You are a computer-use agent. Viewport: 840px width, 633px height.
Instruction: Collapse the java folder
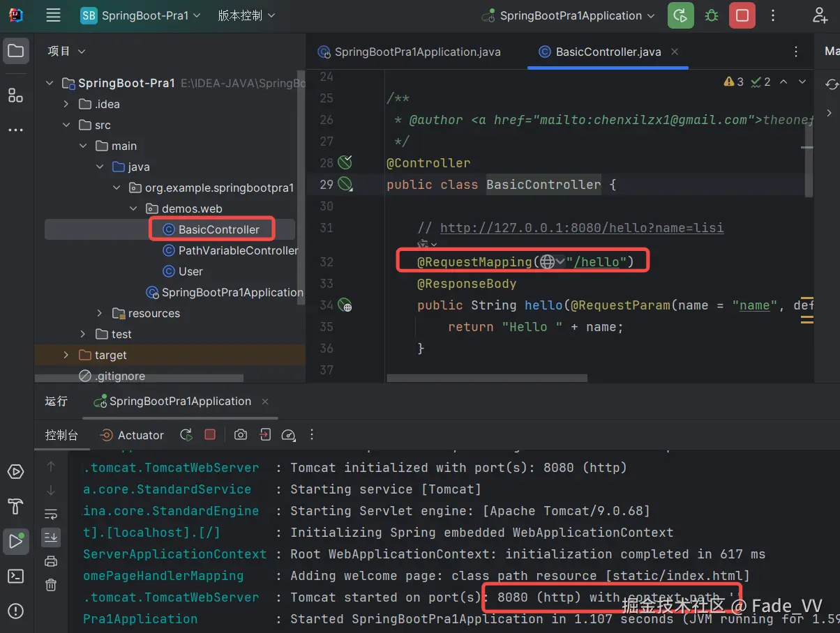click(x=100, y=167)
